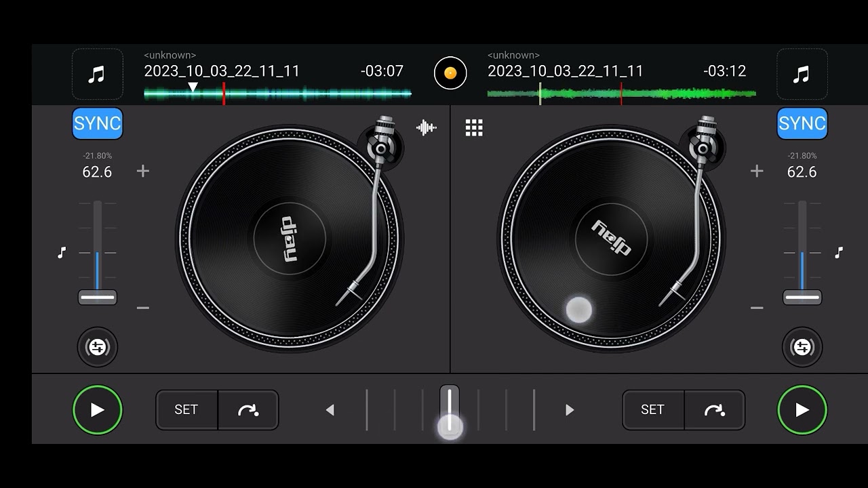
Task: Play the right deck
Action: click(x=802, y=409)
